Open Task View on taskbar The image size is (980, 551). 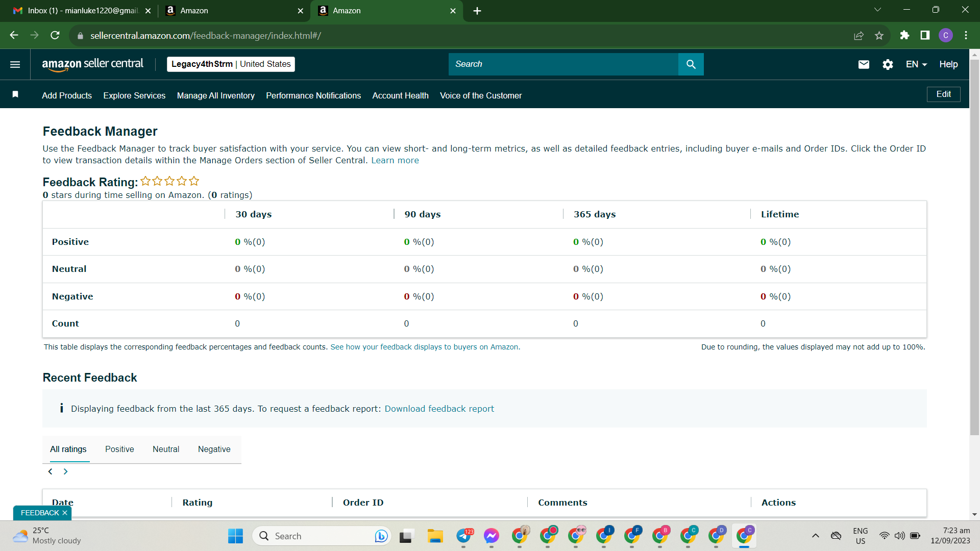tap(406, 536)
